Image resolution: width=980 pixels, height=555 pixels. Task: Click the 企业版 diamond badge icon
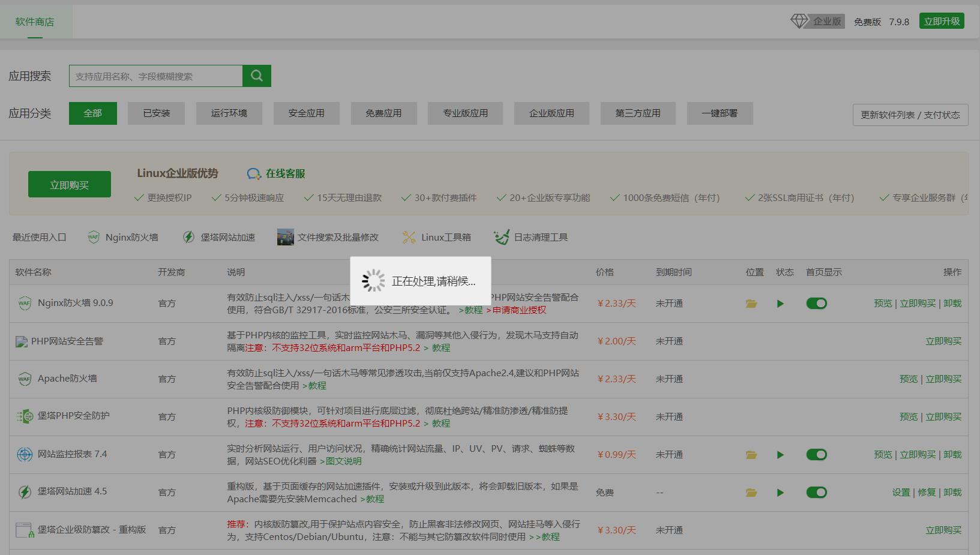799,20
